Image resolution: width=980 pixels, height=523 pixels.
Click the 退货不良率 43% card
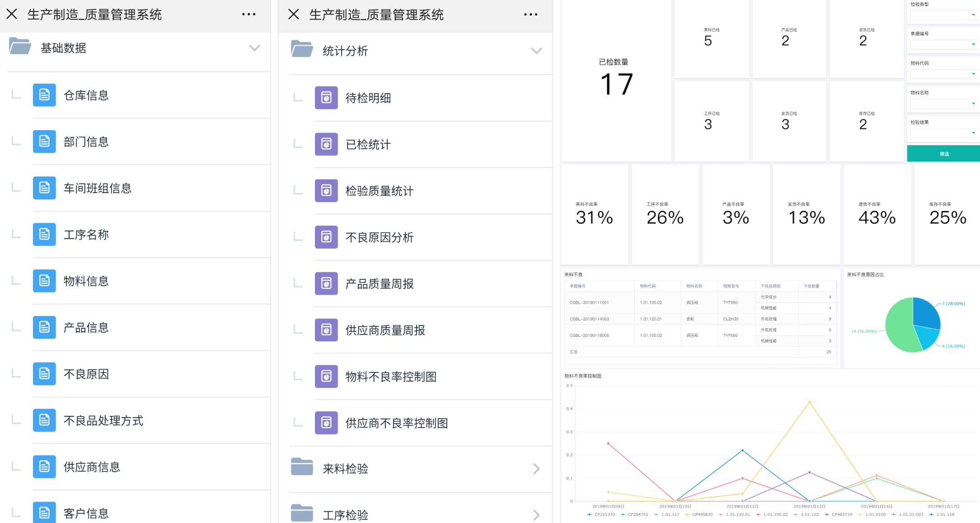[877, 214]
